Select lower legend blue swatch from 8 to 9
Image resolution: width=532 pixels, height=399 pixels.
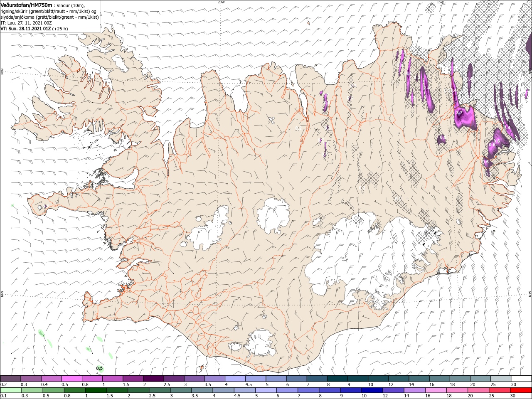330,390
